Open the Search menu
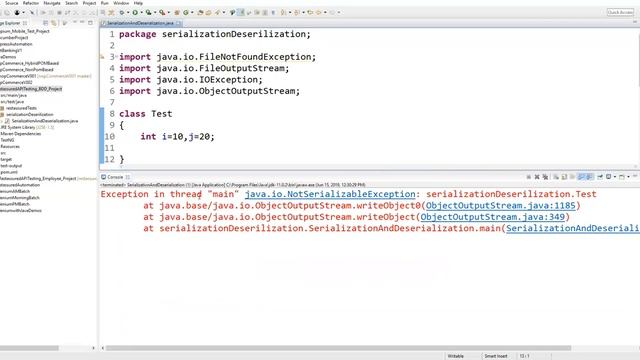Screen dimensions: 640x360 [x=71, y=3]
